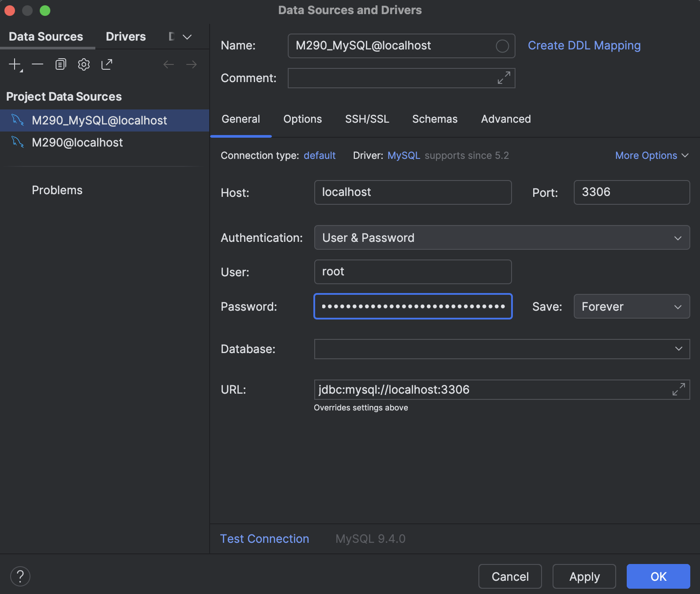Open the Authentication dropdown
700x594 pixels.
[x=502, y=237]
